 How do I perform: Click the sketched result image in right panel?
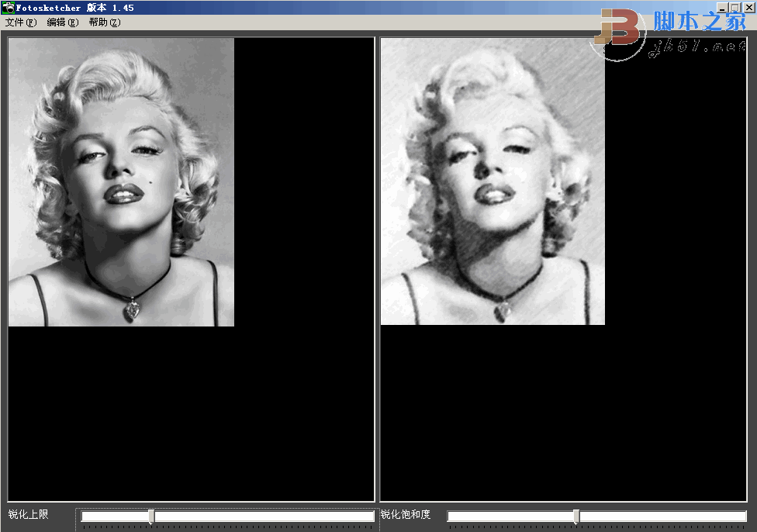click(493, 182)
